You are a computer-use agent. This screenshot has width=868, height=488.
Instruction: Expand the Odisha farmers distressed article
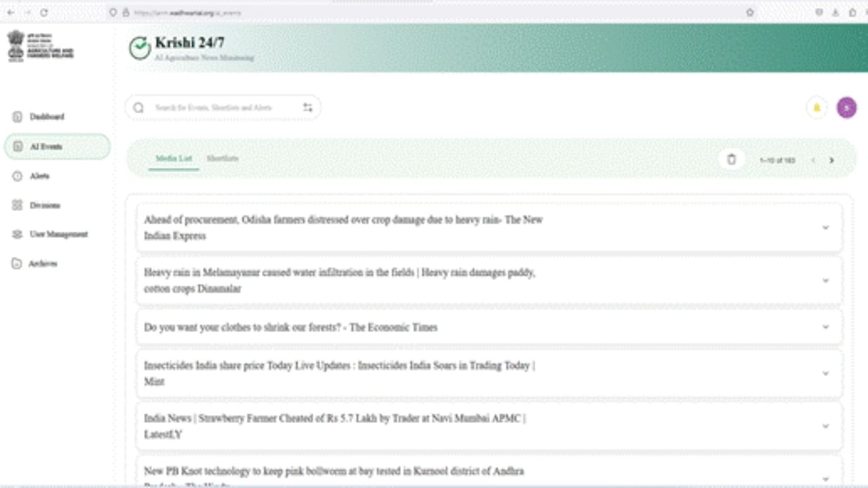(x=825, y=228)
